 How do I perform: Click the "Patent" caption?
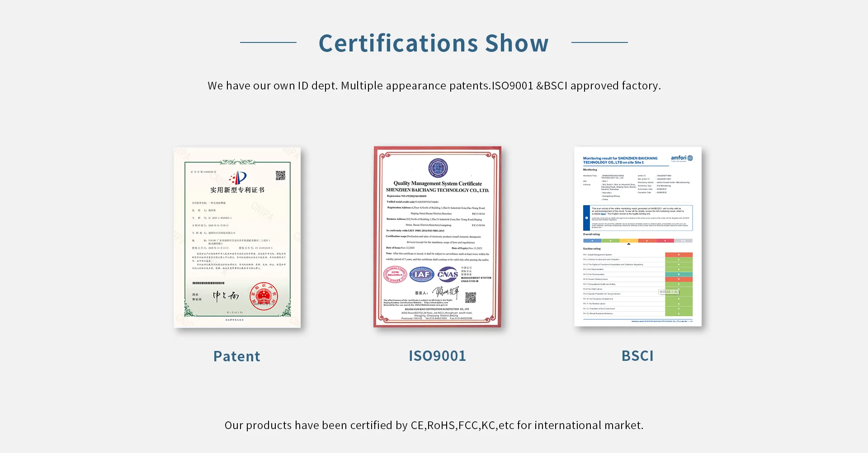tap(237, 356)
